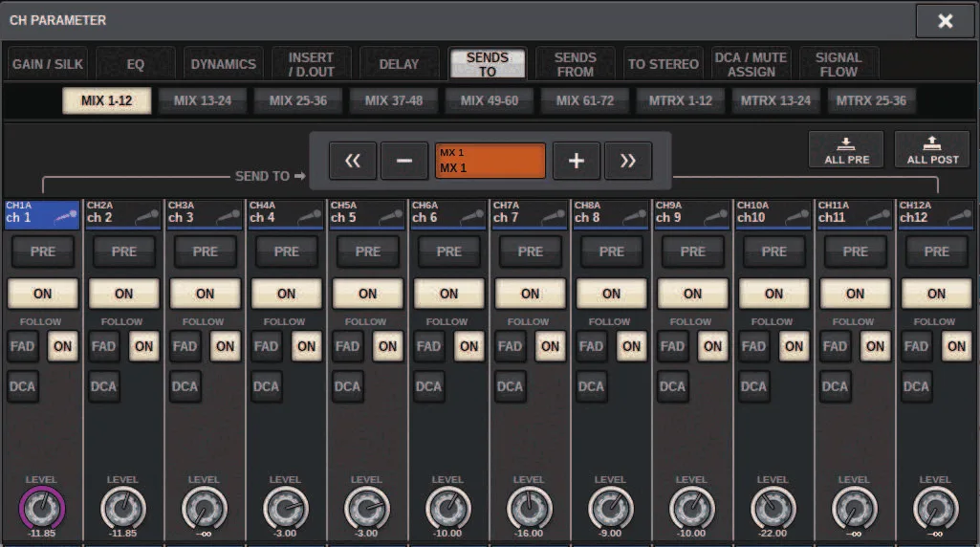
Task: Select ch 9 channel microphone header
Action: (x=692, y=214)
